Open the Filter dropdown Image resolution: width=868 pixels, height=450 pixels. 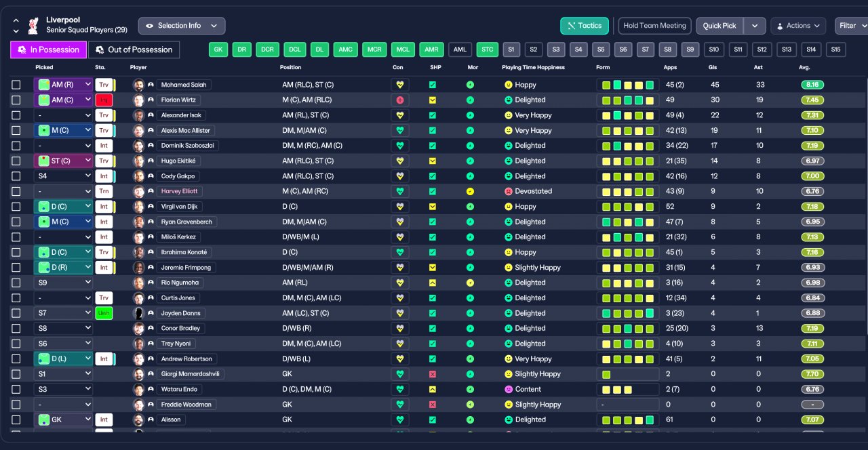pyautogui.click(x=852, y=26)
